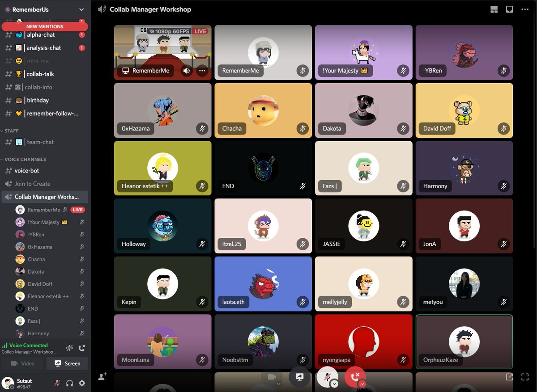The height and width of the screenshot is (392, 537).
Task: Toggle camera button in call controls
Action: [271, 377]
